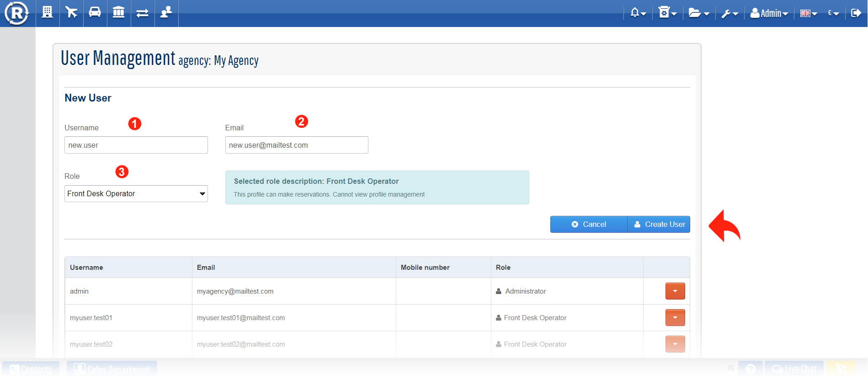The image size is (868, 391).
Task: Click the car rental icon
Action: (95, 12)
